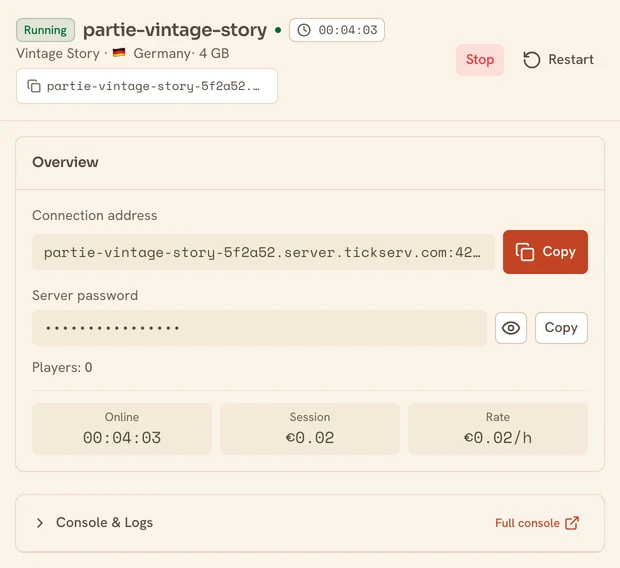Click the Server password label
This screenshot has width=620, height=568.
pyautogui.click(x=85, y=295)
